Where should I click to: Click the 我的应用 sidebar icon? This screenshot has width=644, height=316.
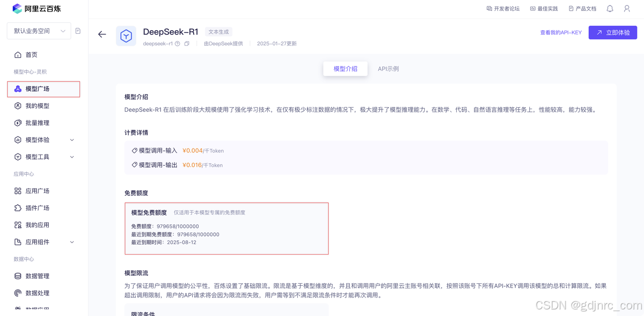18,225
